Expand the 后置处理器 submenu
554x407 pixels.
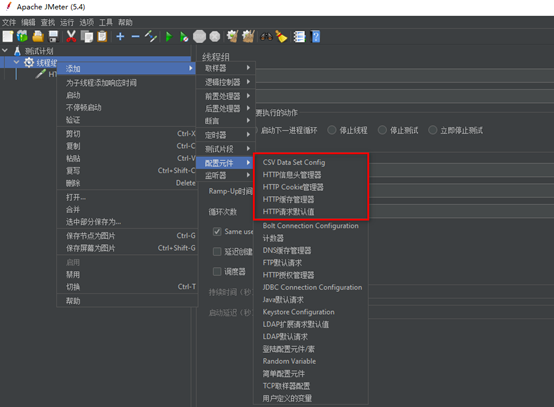point(225,108)
